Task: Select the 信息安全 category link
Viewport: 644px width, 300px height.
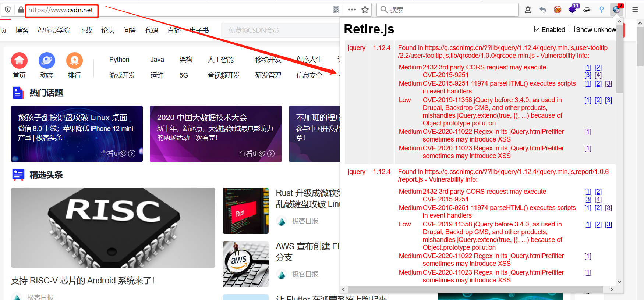Action: pos(309,75)
